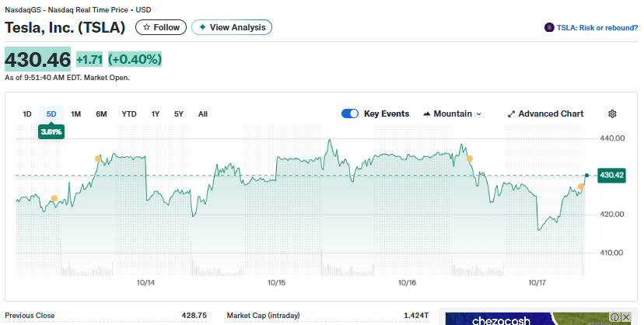Choose the YTD range tab

point(128,114)
